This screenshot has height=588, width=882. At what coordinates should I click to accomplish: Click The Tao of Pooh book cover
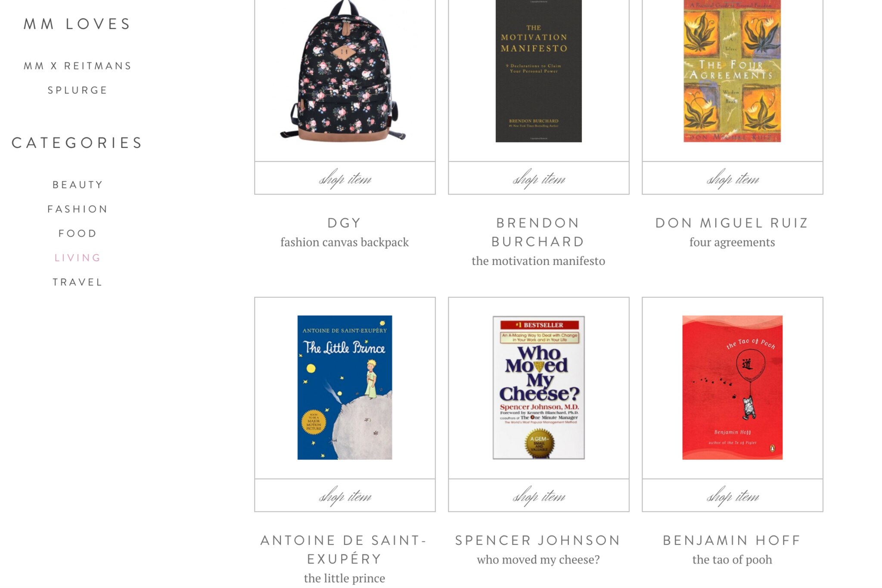(732, 387)
